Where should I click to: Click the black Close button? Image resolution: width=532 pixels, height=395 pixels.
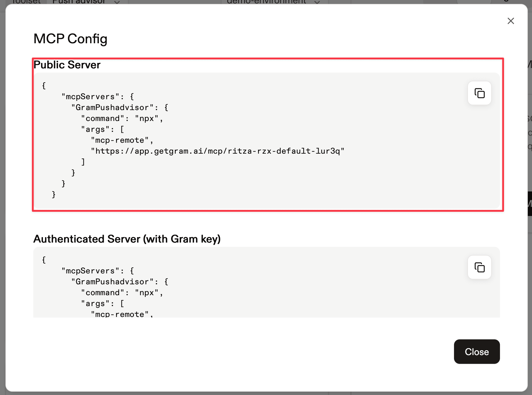pyautogui.click(x=477, y=351)
